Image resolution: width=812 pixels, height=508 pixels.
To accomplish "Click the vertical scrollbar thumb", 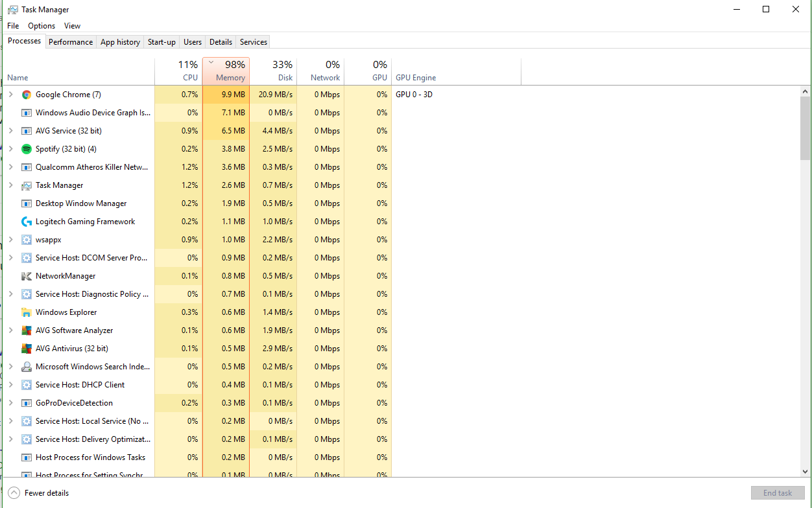I will (806, 128).
